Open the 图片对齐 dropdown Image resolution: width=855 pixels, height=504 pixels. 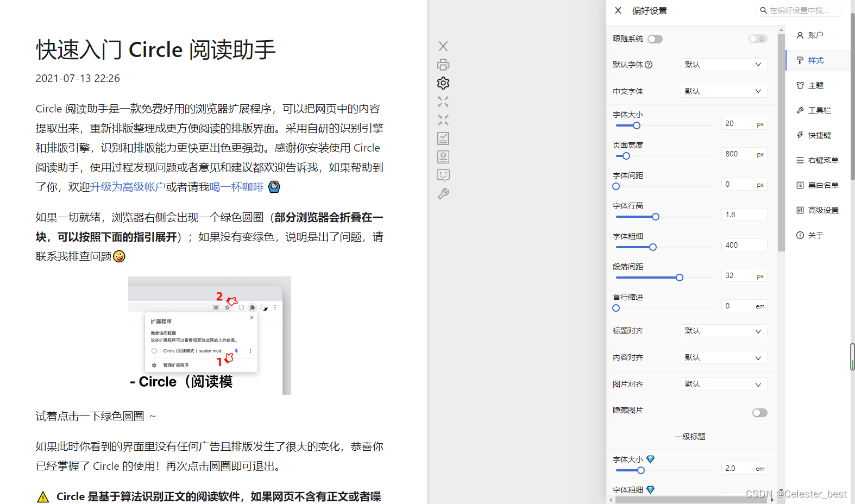click(724, 384)
